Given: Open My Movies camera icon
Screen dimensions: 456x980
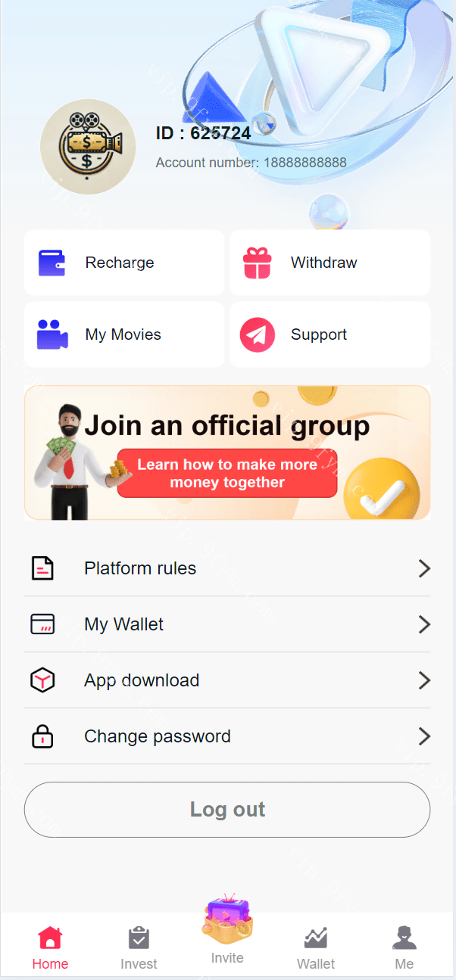Looking at the screenshot, I should pyautogui.click(x=52, y=334).
